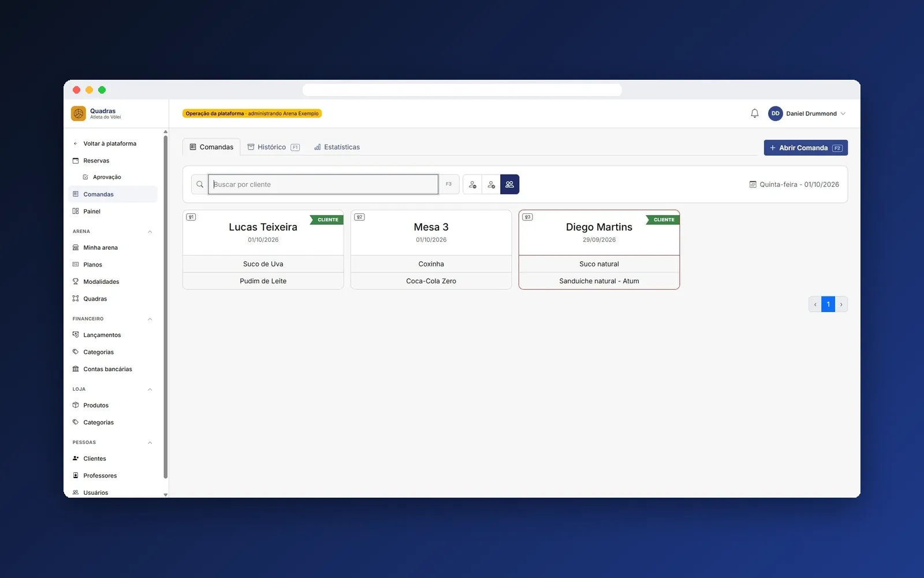
Task: Click the DD user avatar
Action: (x=775, y=113)
